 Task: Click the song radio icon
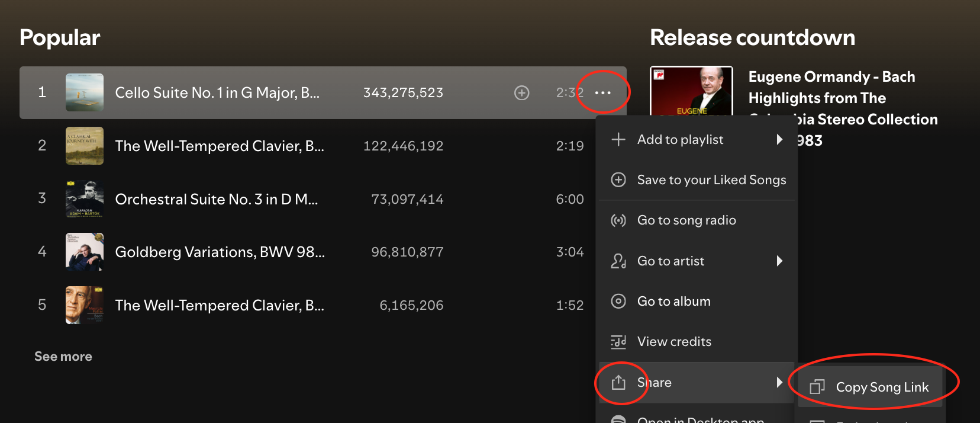click(618, 220)
